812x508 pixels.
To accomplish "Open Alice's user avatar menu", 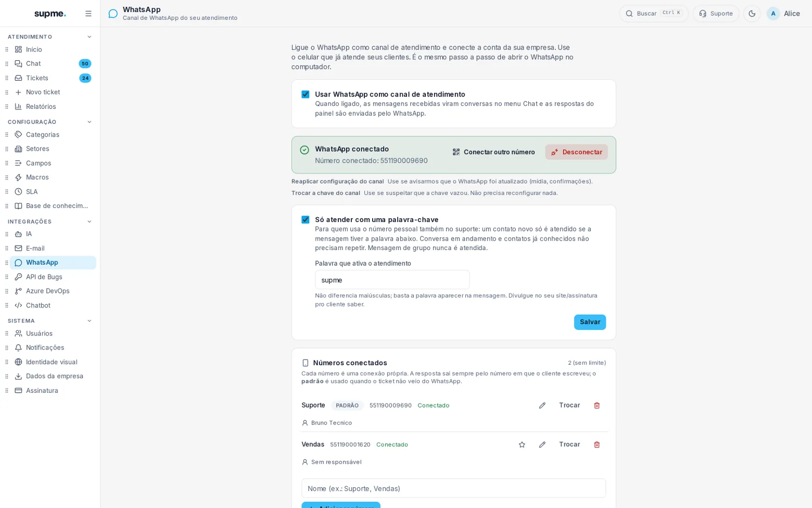I will tap(783, 14).
